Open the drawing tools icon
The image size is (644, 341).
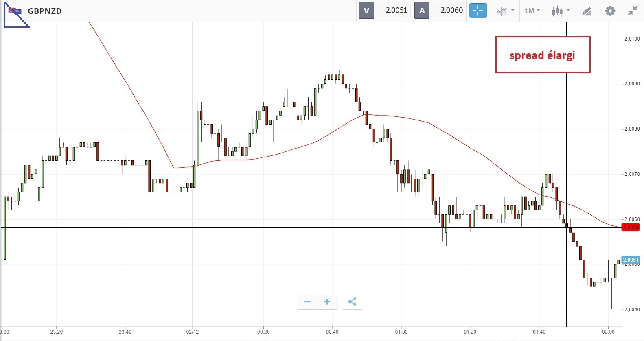[586, 11]
